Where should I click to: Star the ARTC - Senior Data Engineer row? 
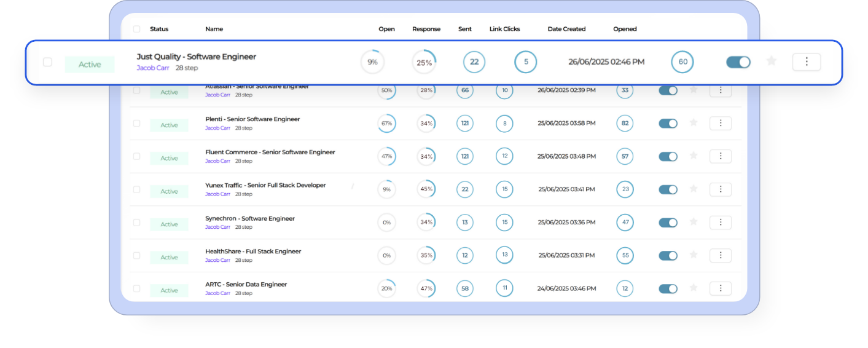[694, 288]
